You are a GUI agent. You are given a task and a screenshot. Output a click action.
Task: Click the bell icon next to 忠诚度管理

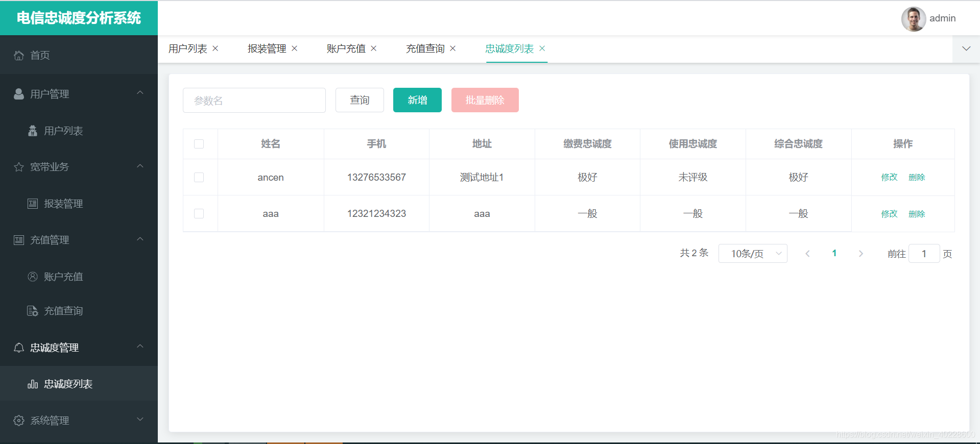(x=19, y=348)
